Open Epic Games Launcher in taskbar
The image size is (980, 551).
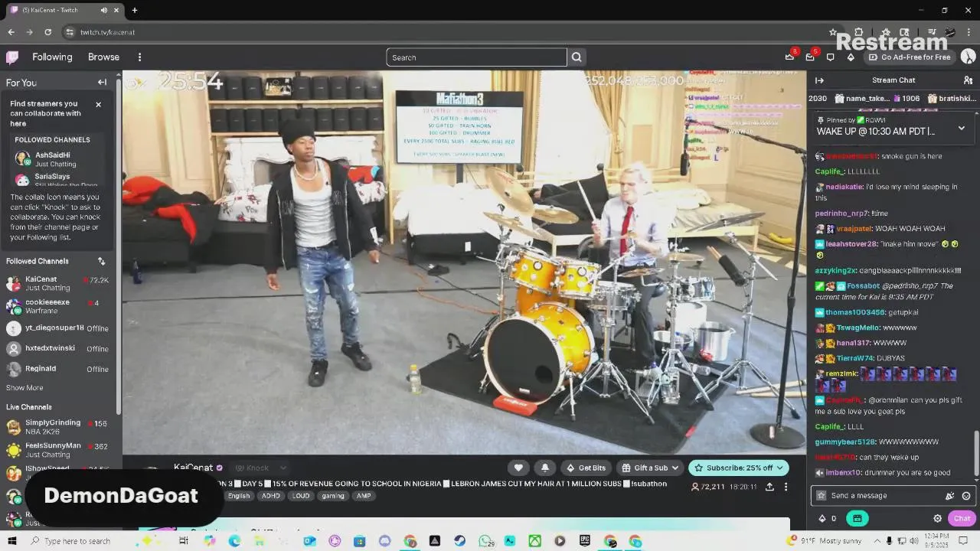pyautogui.click(x=585, y=541)
